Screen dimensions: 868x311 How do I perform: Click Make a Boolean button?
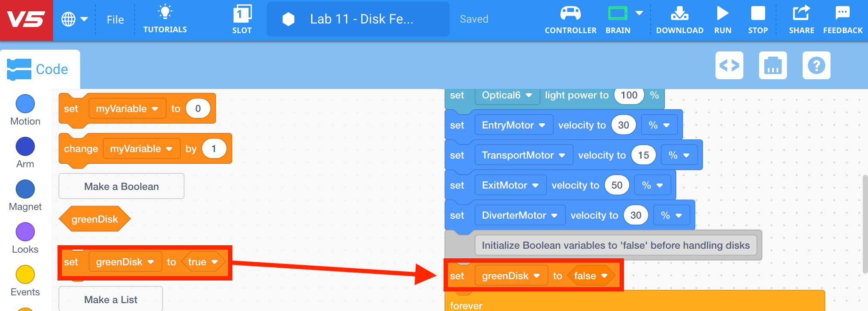point(122,186)
